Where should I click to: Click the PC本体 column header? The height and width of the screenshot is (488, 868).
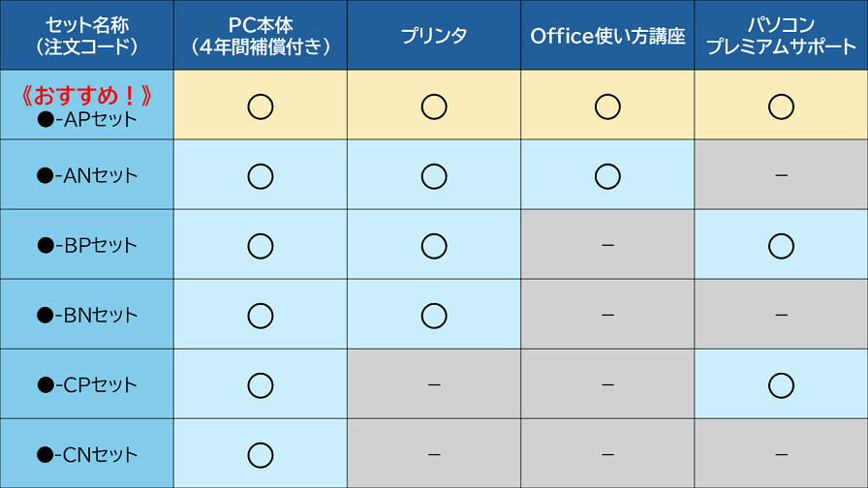pos(260,36)
